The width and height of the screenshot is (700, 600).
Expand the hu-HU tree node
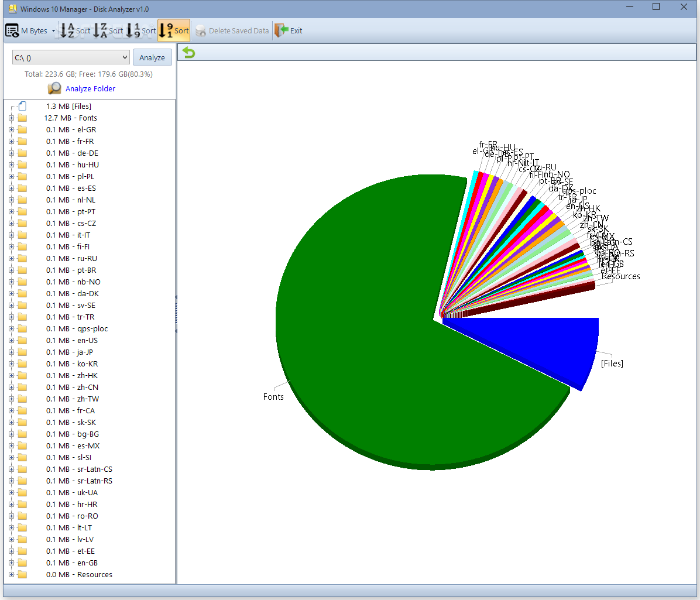tap(11, 164)
